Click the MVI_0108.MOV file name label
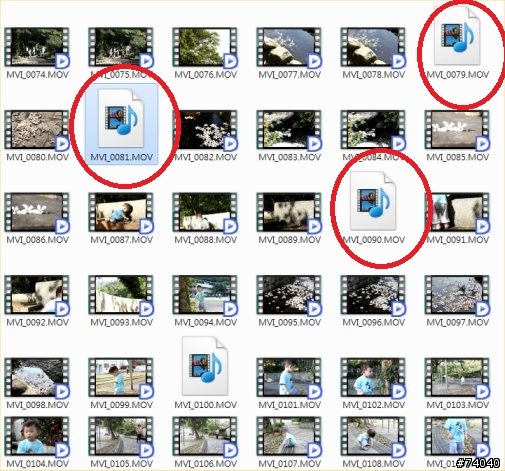505x471 pixels. pyautogui.click(x=373, y=464)
